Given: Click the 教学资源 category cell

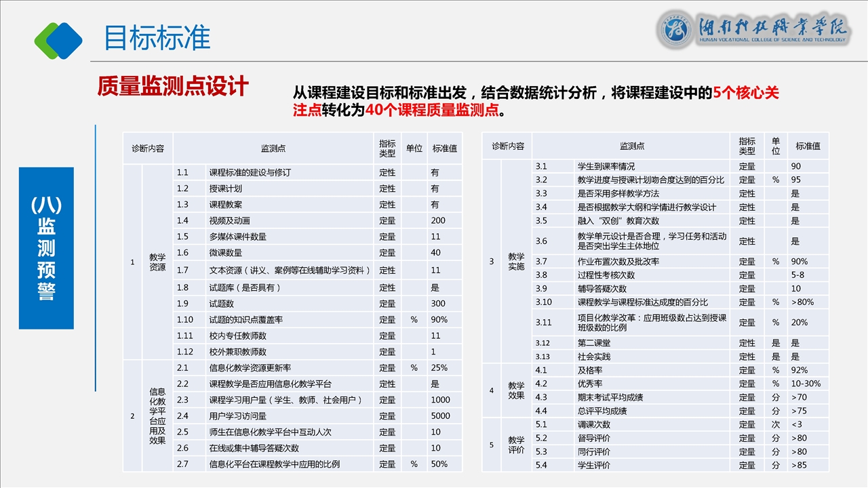Looking at the screenshot, I should 157,262.
